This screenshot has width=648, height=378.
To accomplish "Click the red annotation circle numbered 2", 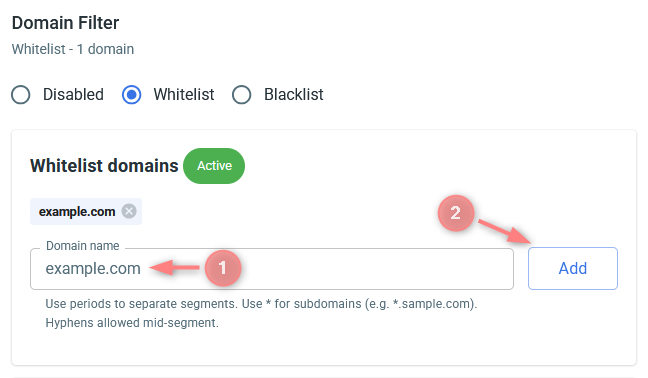I will tap(455, 213).
